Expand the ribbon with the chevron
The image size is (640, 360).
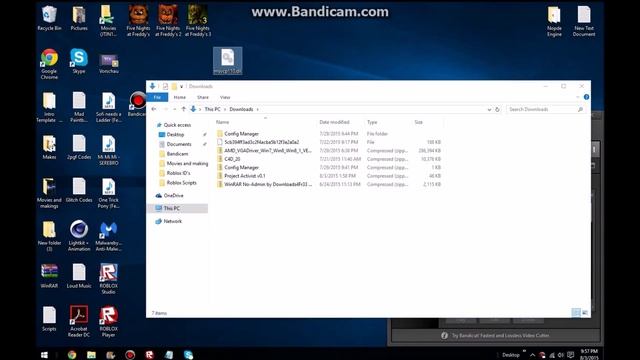578,97
